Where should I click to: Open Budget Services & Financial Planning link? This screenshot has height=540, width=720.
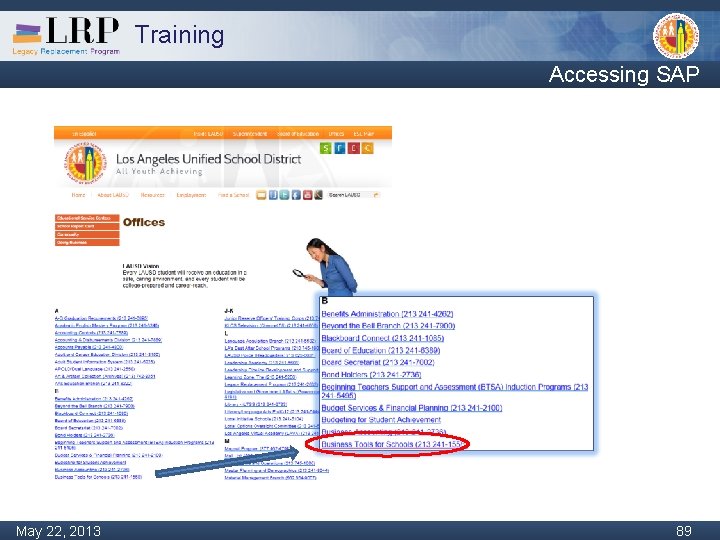(411, 408)
